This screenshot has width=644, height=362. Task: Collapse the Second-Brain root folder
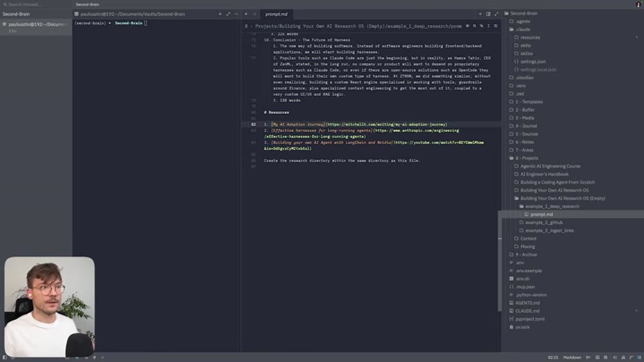(x=524, y=13)
